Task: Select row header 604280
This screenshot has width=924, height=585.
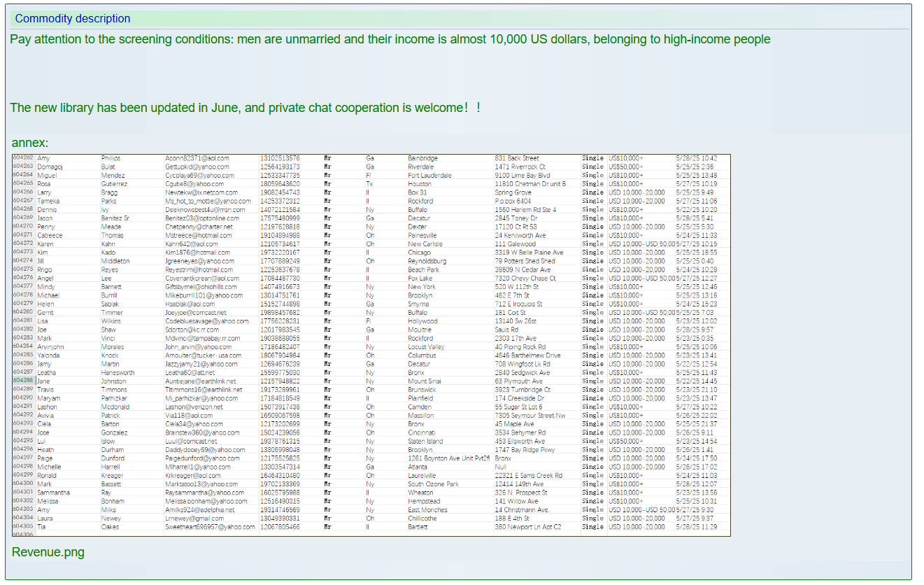Action: point(23,312)
